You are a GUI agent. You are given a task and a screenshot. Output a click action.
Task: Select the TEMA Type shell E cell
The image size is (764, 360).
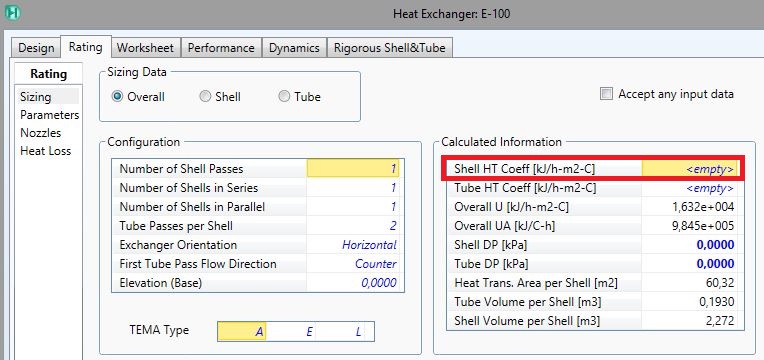pyautogui.click(x=291, y=332)
